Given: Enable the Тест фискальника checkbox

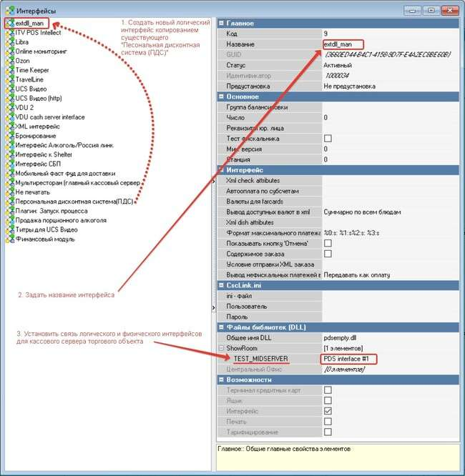Looking at the screenshot, I should tap(328, 138).
